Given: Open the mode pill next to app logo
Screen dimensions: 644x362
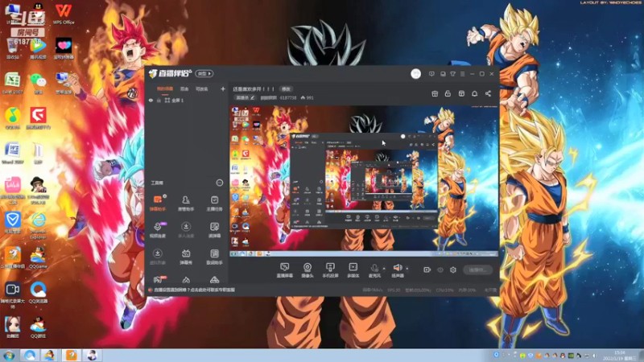Looking at the screenshot, I should 204,73.
